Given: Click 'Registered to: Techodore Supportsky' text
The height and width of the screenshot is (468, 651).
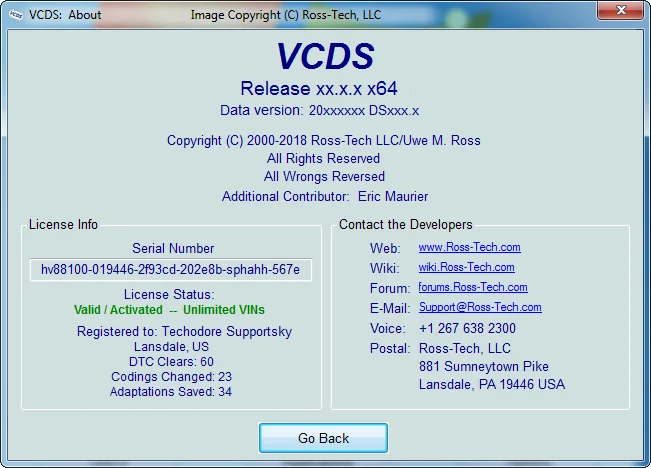Looking at the screenshot, I should [x=184, y=331].
